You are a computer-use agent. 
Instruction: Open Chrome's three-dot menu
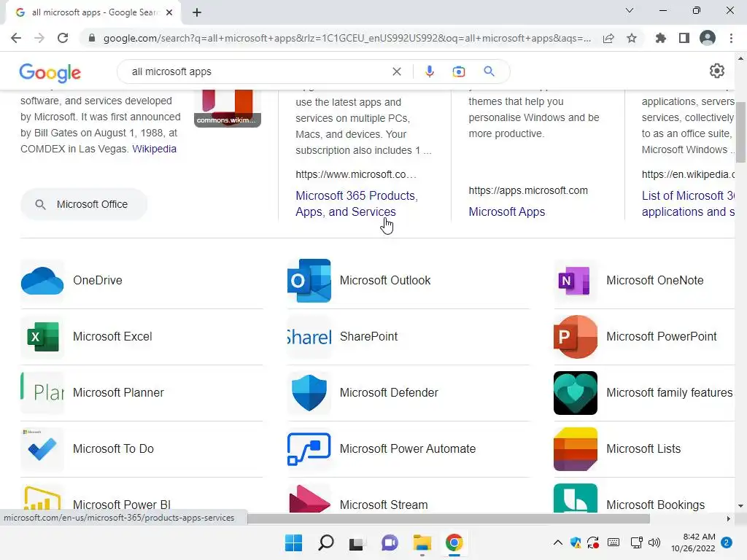731,38
